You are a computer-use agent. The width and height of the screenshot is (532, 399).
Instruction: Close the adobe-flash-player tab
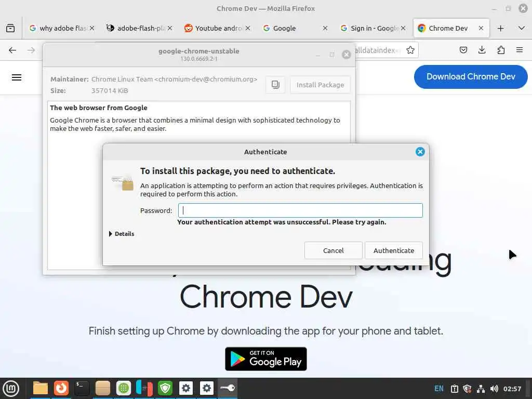tap(170, 28)
